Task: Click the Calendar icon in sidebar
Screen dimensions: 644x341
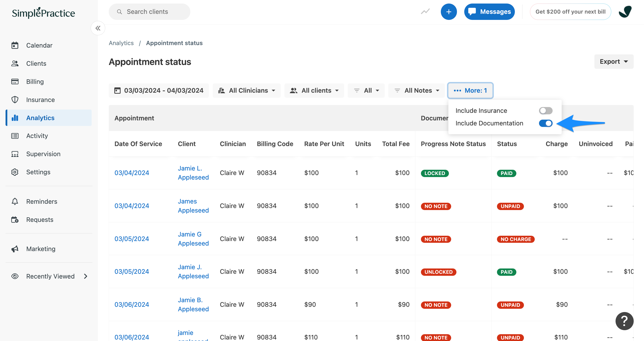Action: [x=15, y=45]
